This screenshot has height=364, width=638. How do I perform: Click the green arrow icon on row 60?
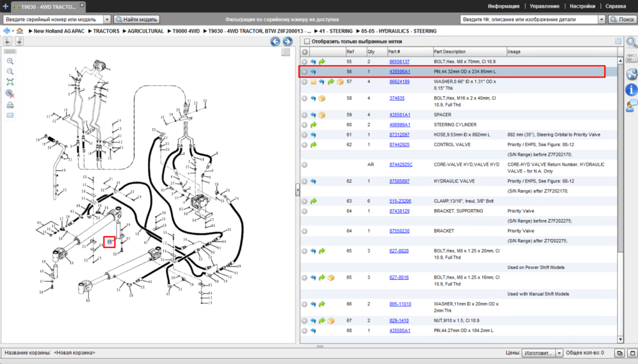pos(313,125)
